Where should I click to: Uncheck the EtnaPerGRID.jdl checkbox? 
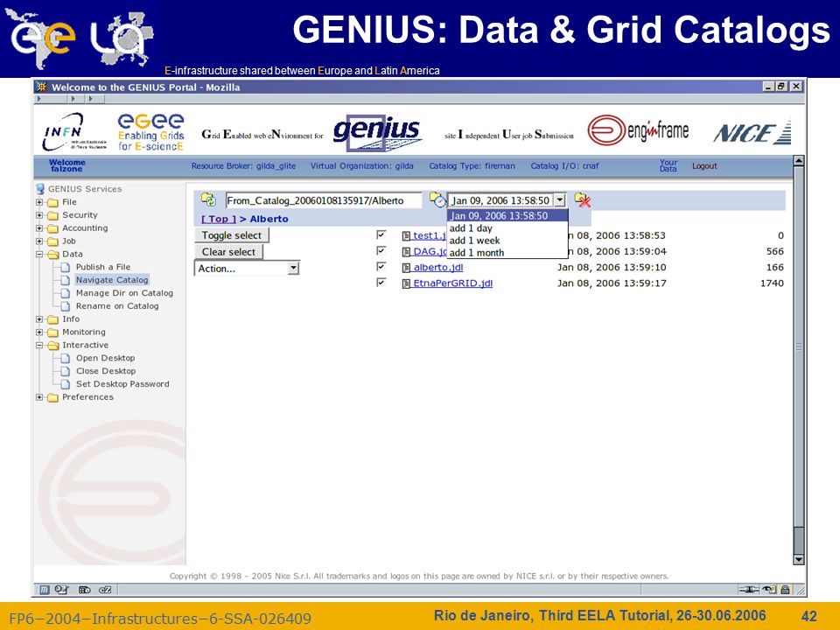(x=381, y=283)
